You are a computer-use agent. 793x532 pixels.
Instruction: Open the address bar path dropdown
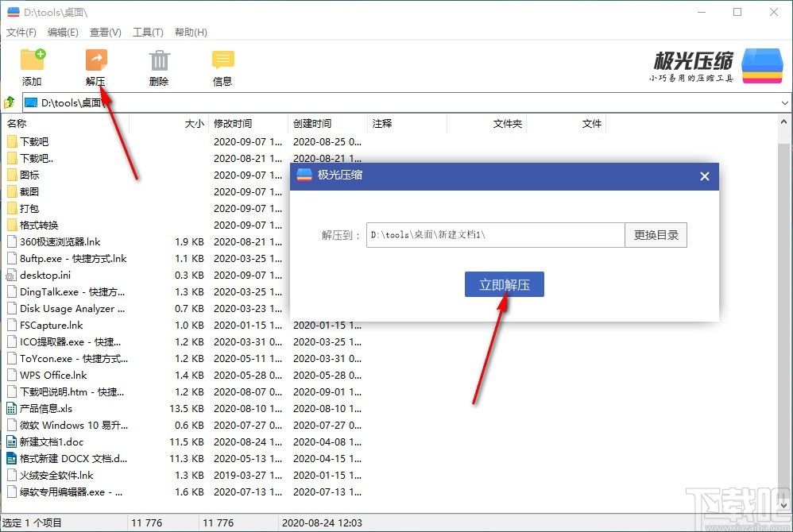[785, 102]
